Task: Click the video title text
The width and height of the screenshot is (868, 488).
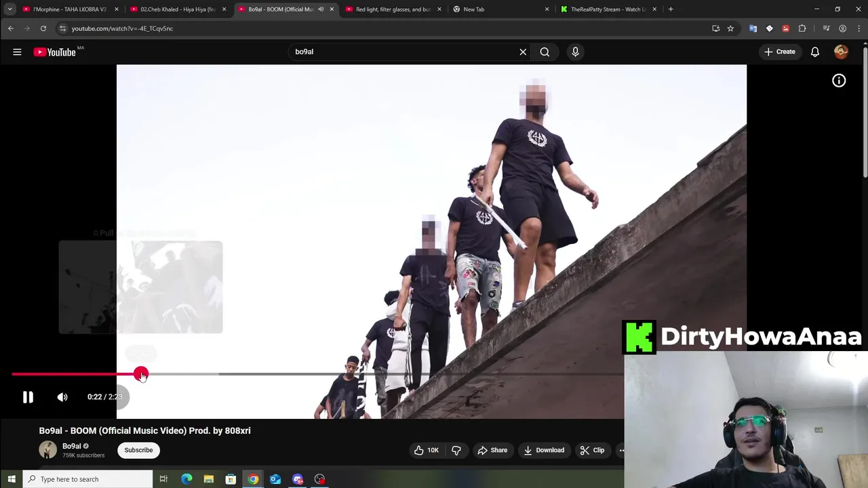Action: [144, 430]
